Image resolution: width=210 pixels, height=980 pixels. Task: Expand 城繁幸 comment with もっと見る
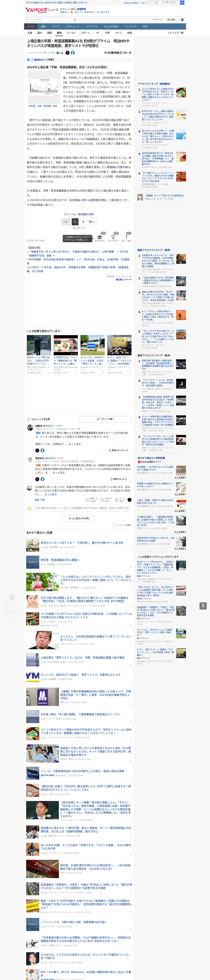tap(75, 444)
